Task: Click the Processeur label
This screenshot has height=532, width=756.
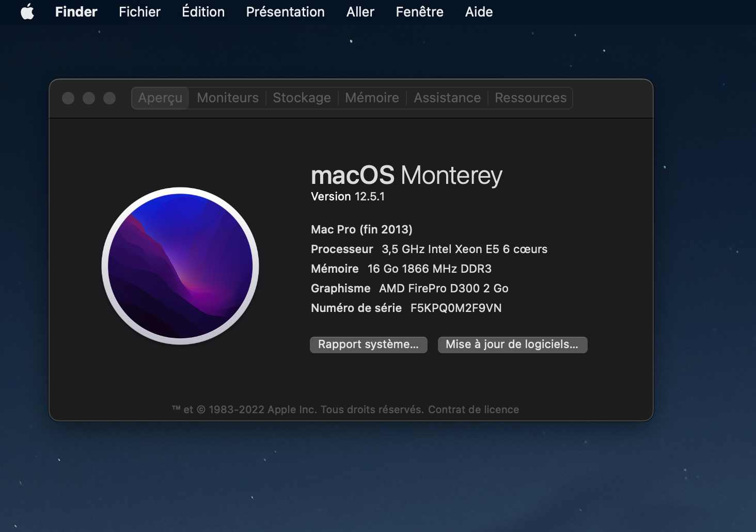Action: point(342,249)
